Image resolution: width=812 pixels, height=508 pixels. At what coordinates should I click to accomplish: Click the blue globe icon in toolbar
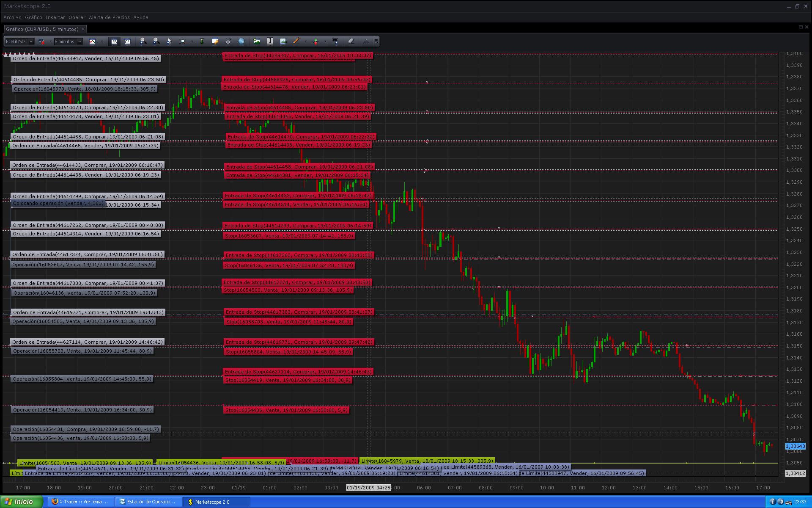point(241,41)
